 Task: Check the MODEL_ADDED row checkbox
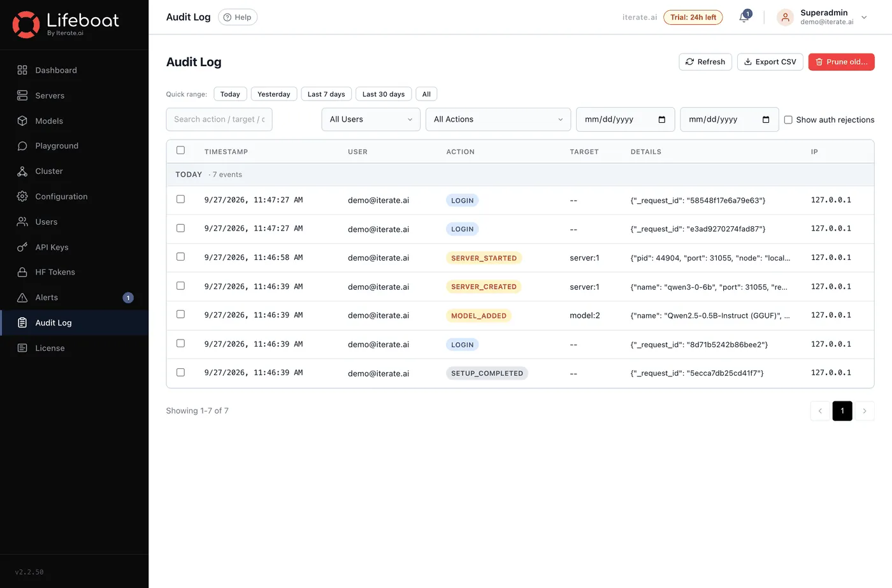pos(180,314)
